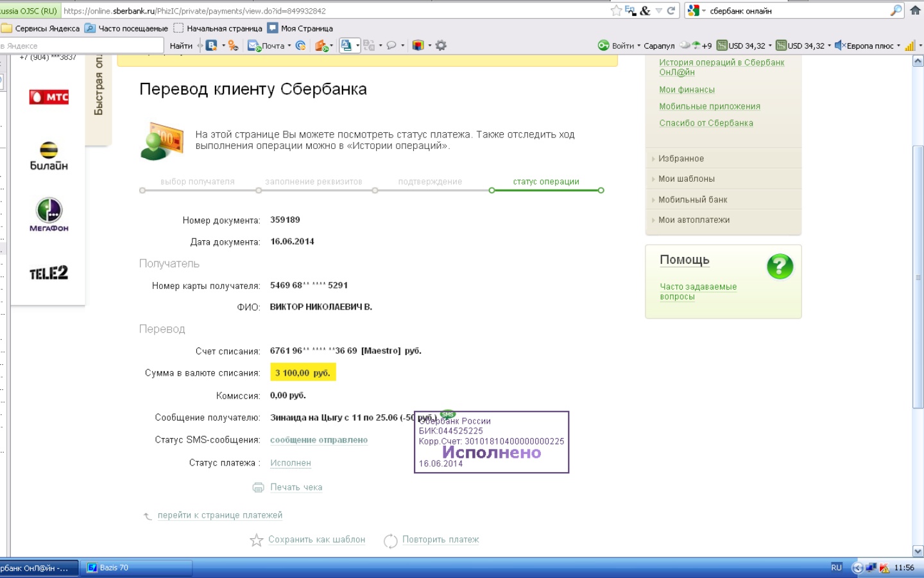Viewport: 924px width, 578px height.
Task: Go to browser home page icon
Action: pyautogui.click(x=915, y=10)
